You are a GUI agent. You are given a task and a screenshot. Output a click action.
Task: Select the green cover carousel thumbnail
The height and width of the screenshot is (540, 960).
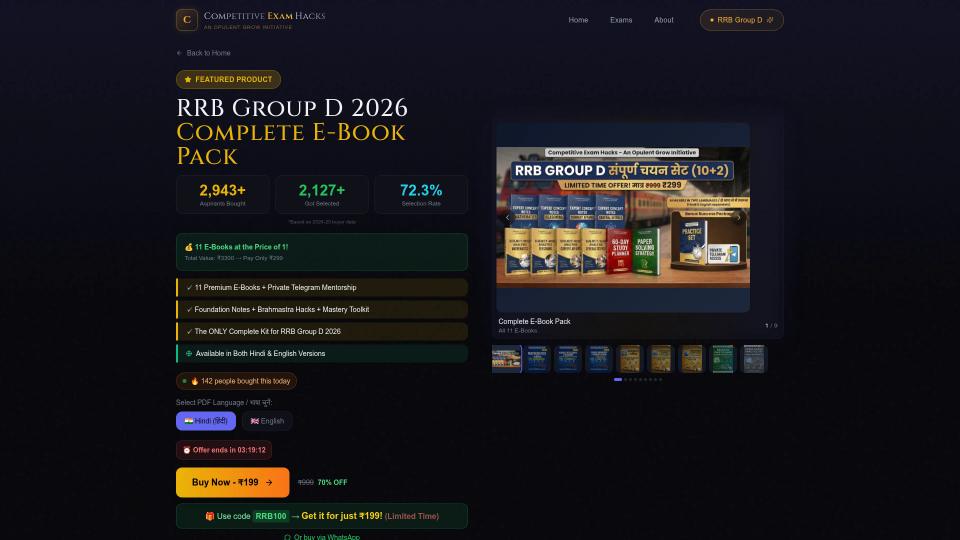[722, 359]
